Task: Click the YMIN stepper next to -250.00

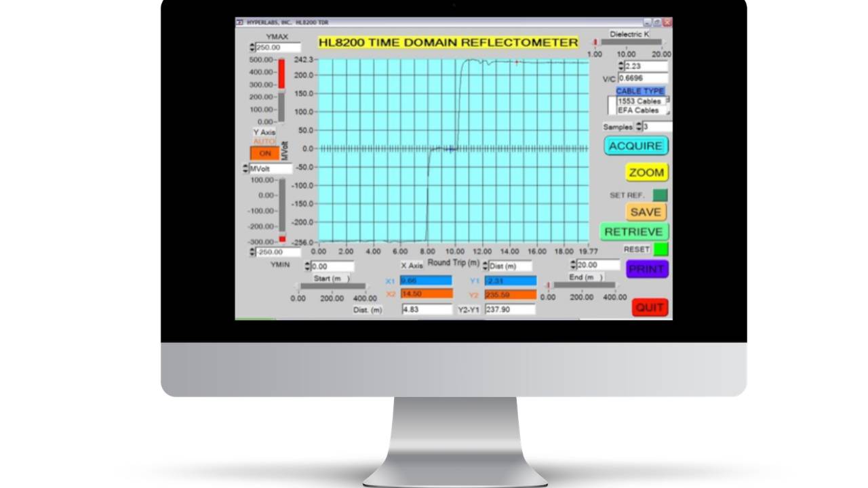Action: pos(253,252)
